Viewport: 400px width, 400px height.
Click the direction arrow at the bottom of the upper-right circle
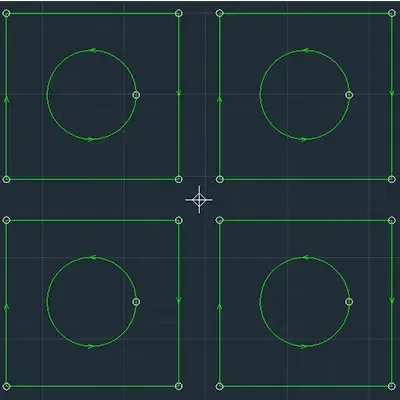pos(304,139)
